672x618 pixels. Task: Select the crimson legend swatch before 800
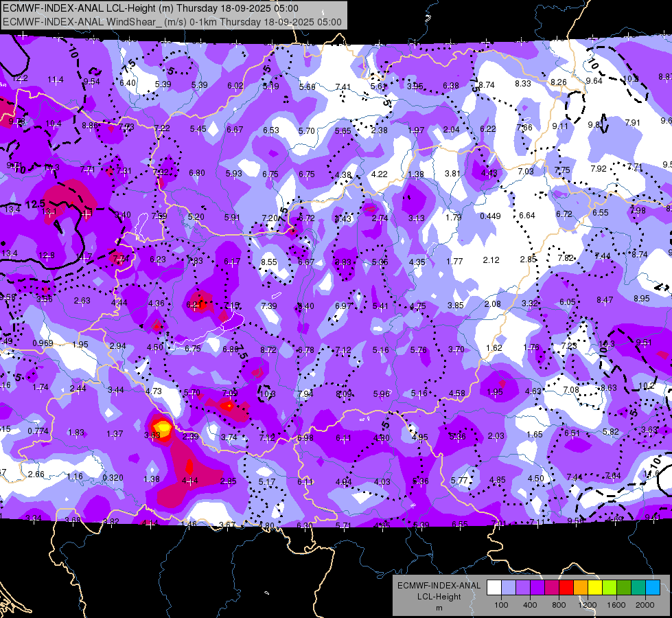[x=552, y=587]
